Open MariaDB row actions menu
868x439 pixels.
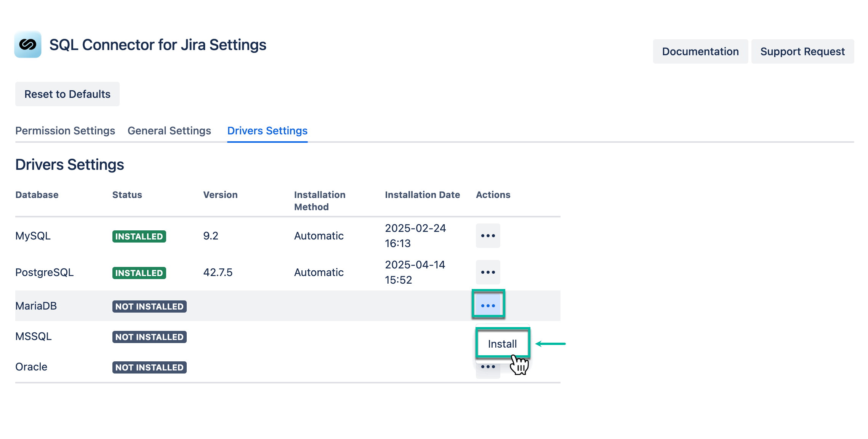[488, 305]
